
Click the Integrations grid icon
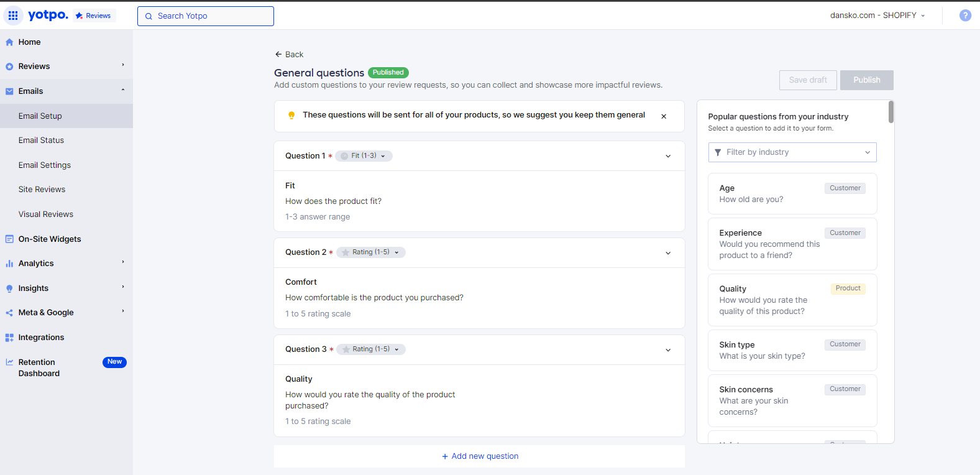9,338
